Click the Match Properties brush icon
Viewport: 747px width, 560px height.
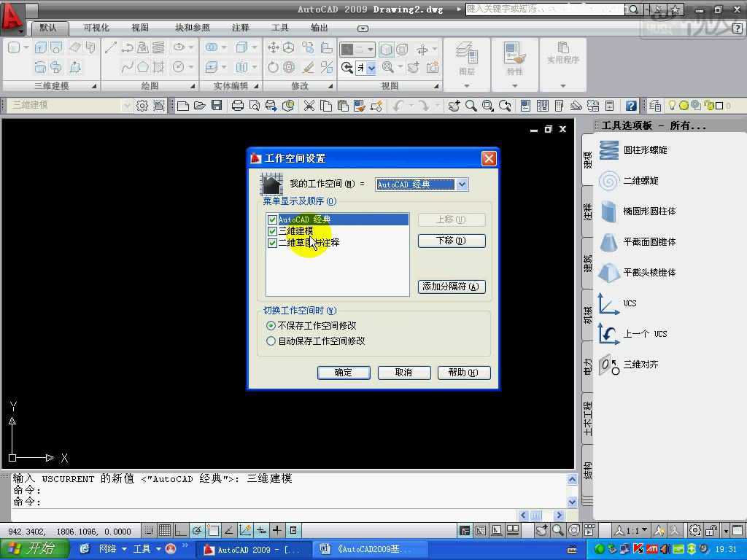click(359, 106)
